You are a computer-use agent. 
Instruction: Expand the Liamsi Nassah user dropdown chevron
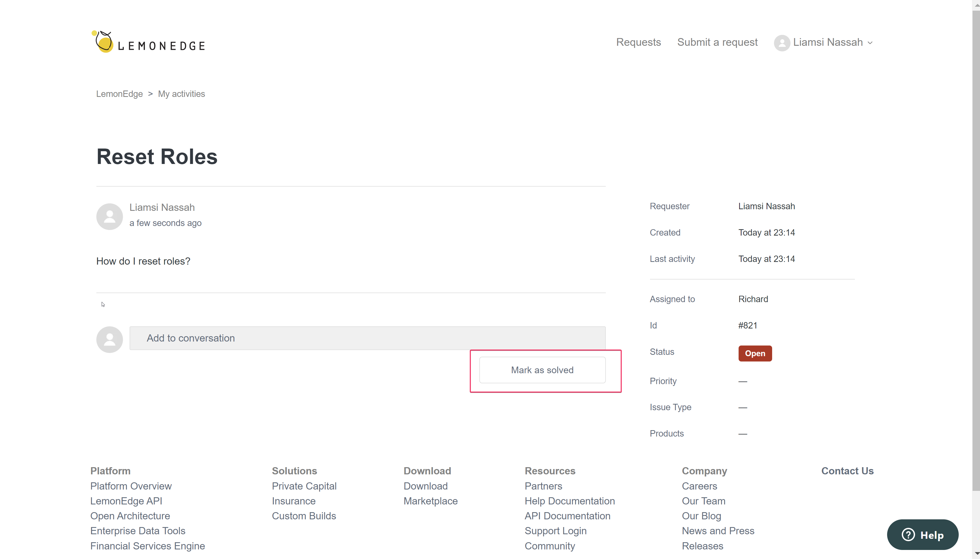point(870,43)
